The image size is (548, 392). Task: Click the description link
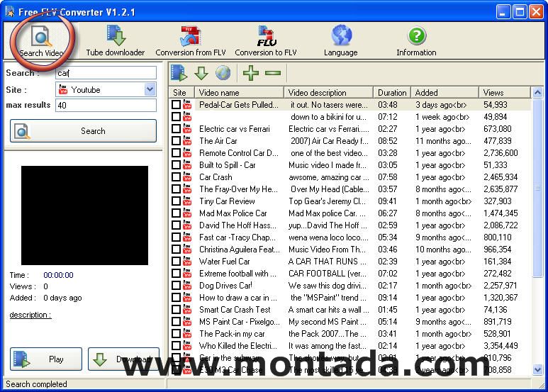pos(30,315)
